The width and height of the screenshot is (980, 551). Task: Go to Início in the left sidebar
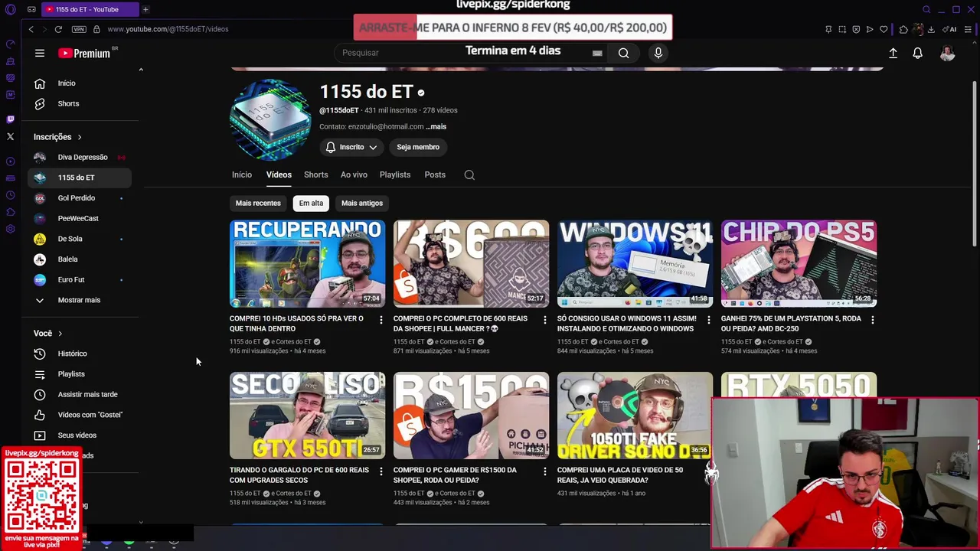[80, 83]
